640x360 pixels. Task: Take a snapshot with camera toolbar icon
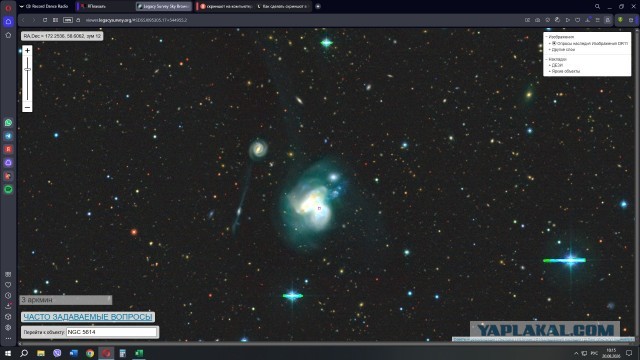538,20
